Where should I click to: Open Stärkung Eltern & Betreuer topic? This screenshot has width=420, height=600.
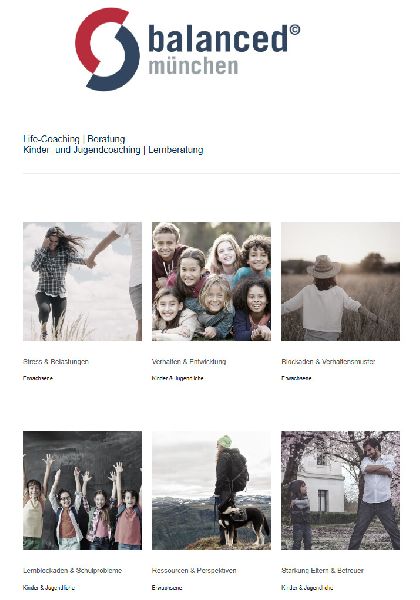tap(322, 570)
